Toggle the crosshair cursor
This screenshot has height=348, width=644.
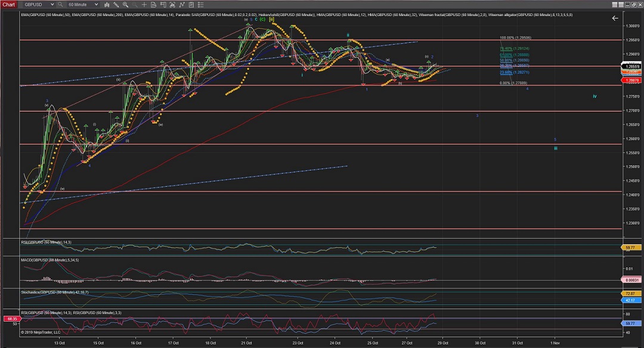click(144, 4)
